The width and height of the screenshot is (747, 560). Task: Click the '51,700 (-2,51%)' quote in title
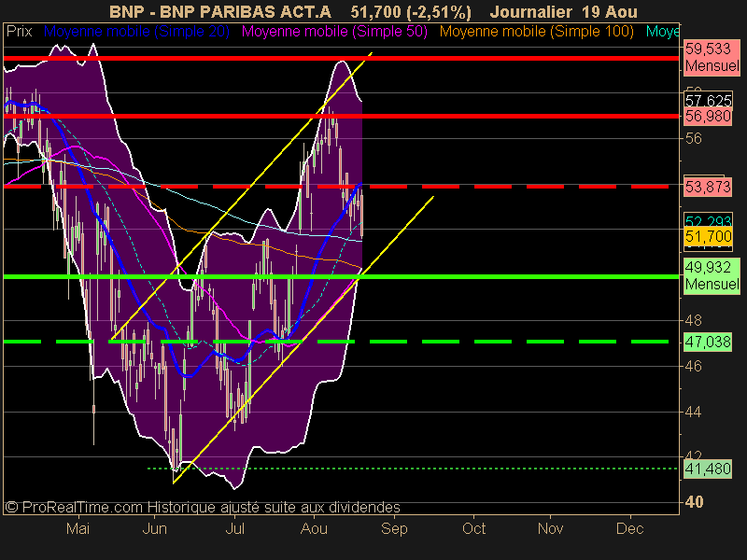pos(411,12)
